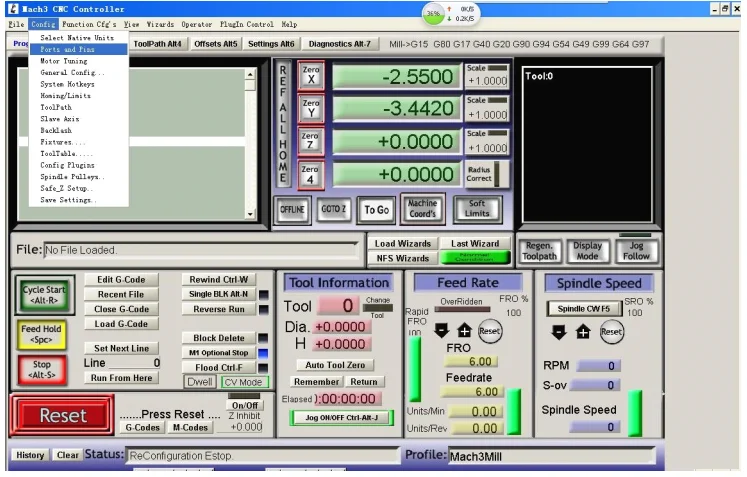The height and width of the screenshot is (477, 747).
Task: Open Ports and Pins config entry
Action: point(79,50)
